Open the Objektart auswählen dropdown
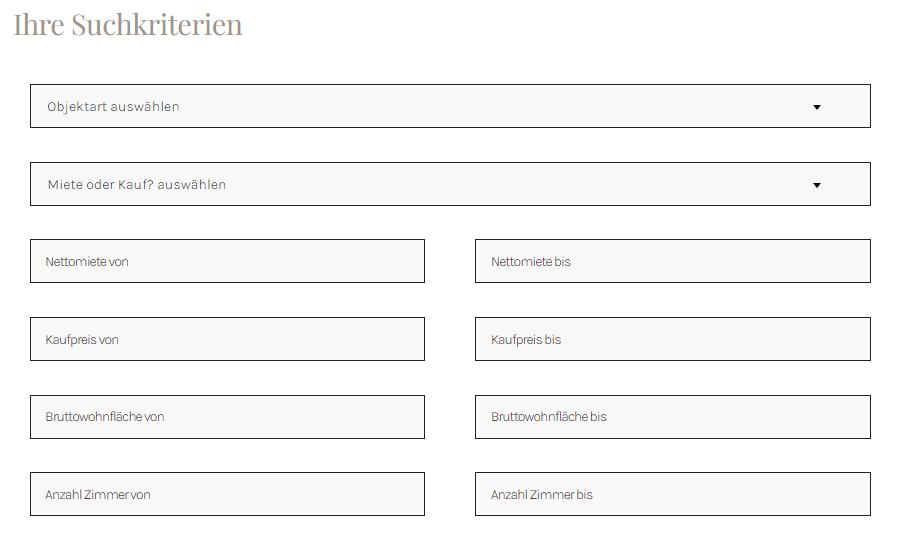 click(x=450, y=106)
